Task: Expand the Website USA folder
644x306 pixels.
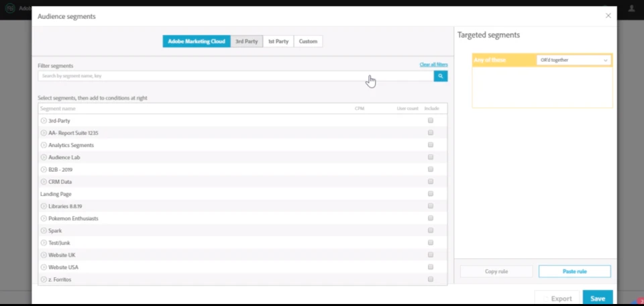Action: 44,267
